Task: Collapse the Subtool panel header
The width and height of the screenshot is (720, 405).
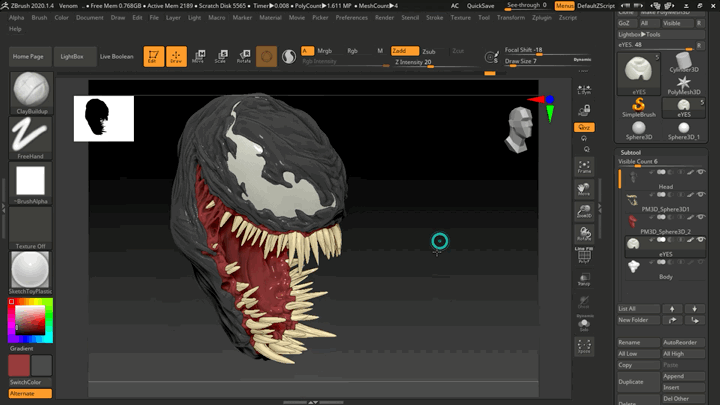Action: tap(630, 152)
